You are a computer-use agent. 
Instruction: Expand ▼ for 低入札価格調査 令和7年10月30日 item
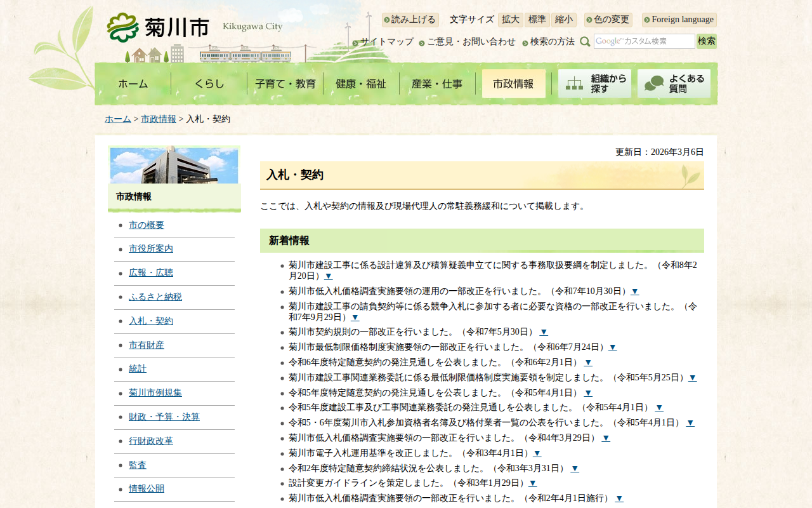pos(635,291)
